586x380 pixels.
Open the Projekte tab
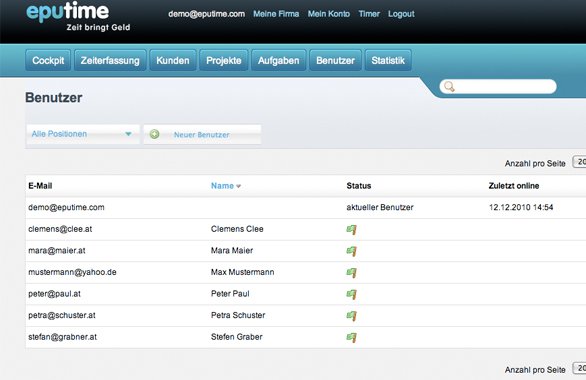click(x=223, y=60)
